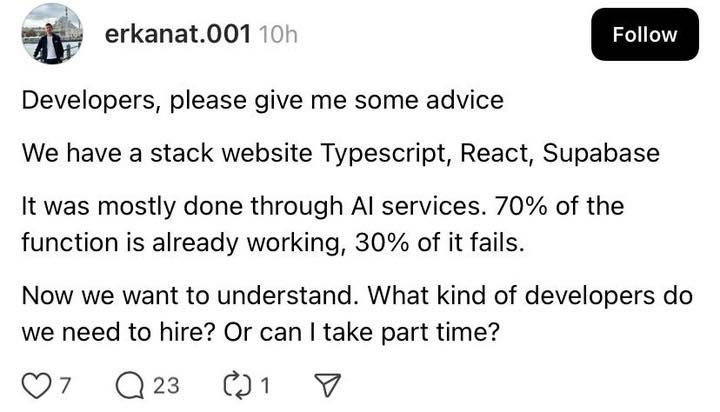View who liked via the 7 count
The image size is (720, 412).
click(67, 387)
